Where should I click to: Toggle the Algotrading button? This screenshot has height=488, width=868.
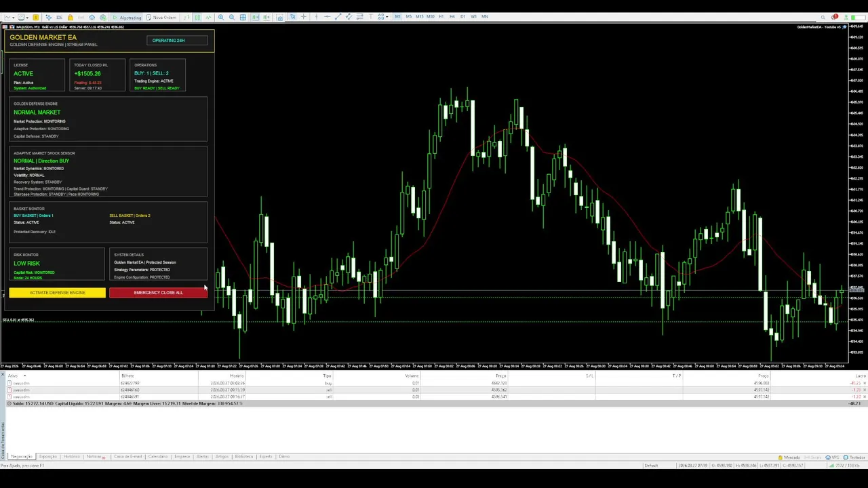127,17
